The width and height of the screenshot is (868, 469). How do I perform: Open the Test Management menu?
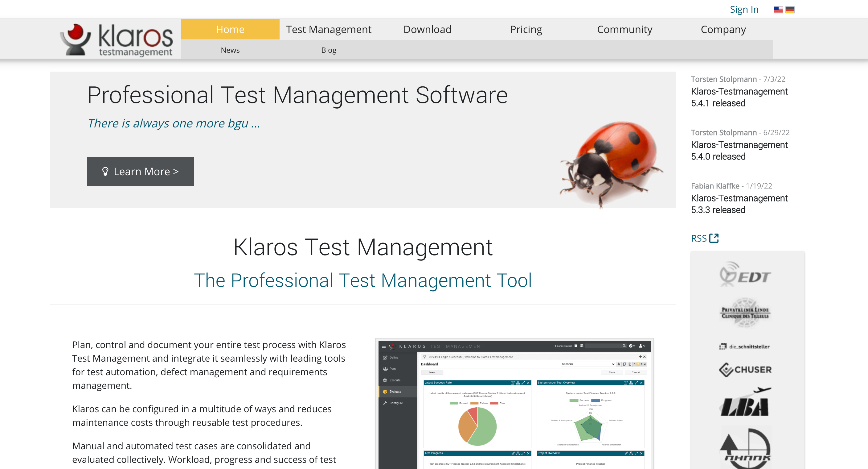(329, 29)
